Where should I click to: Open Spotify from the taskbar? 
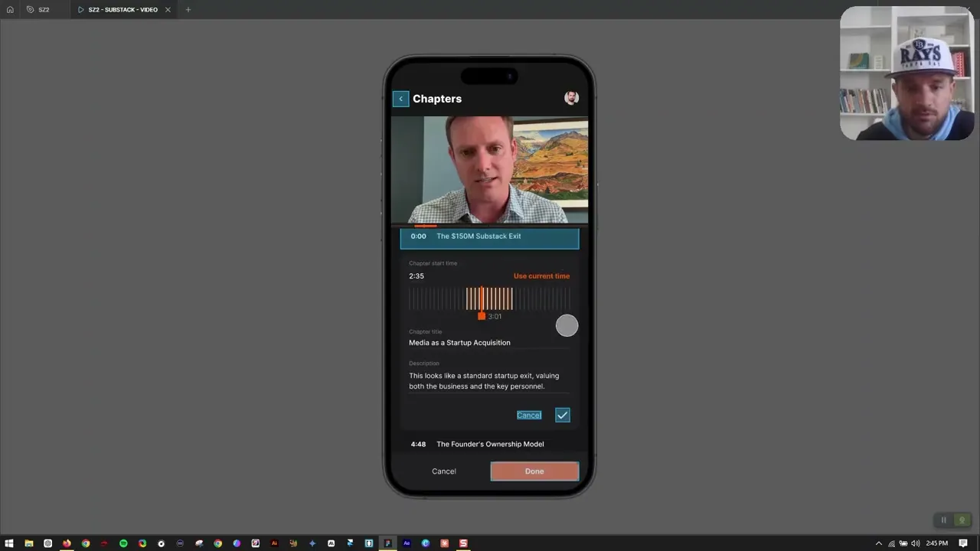[x=123, y=543]
